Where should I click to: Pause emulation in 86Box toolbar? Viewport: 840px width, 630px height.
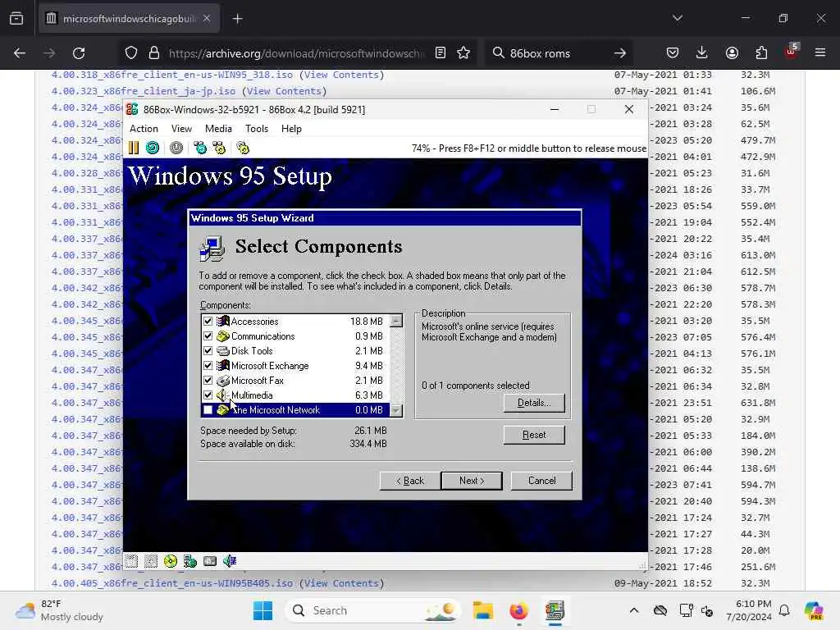(x=134, y=148)
